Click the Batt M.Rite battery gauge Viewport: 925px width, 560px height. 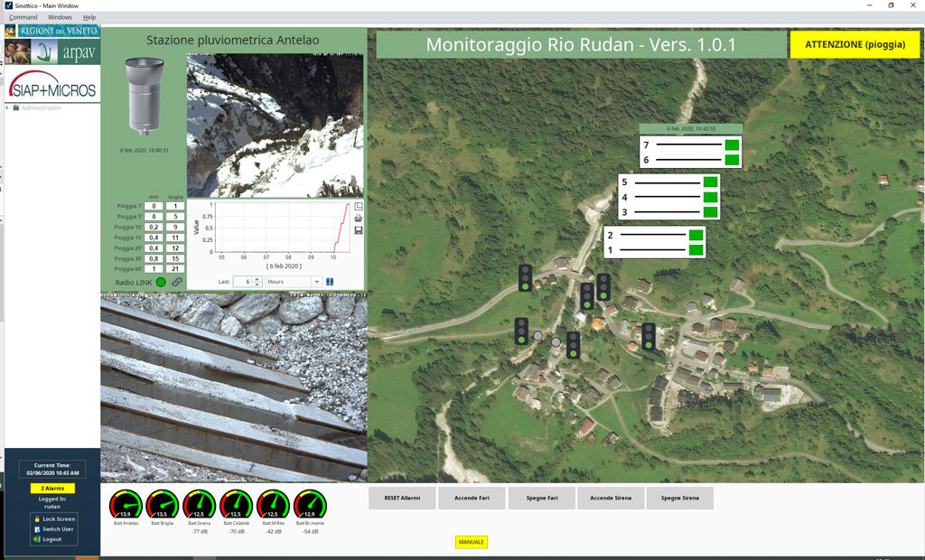pos(273,505)
